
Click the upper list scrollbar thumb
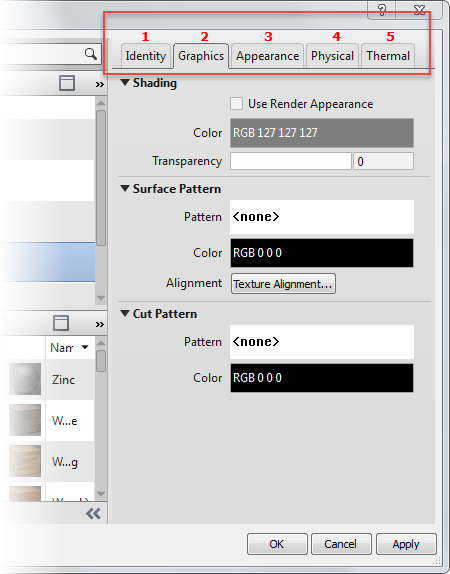(x=101, y=178)
